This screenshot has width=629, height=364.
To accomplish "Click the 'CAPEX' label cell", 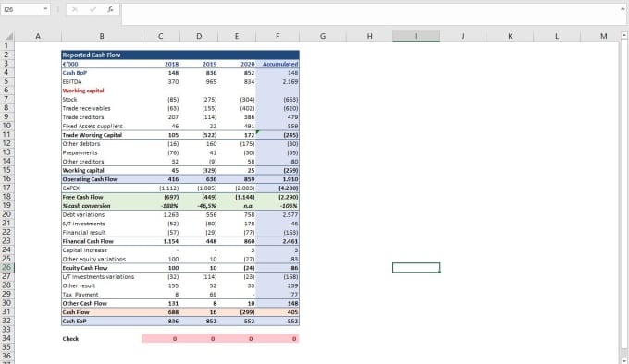I will pos(102,188).
